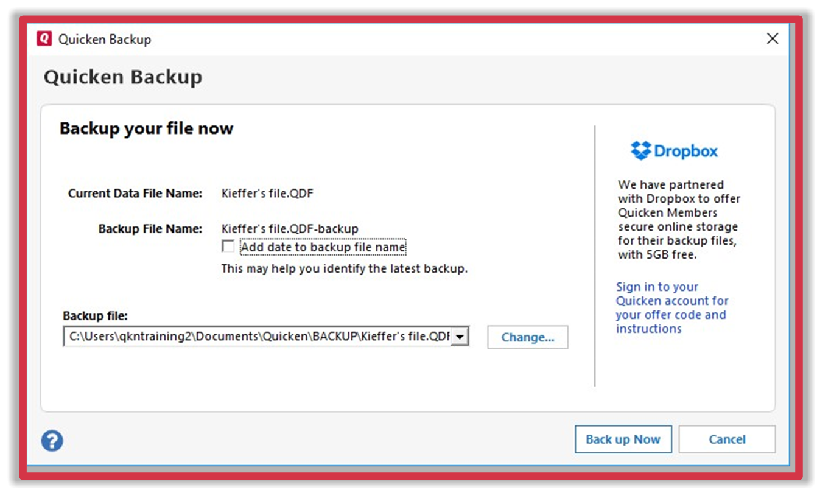Expand the backup file path dropdown arrow
The height and width of the screenshot is (504, 831).
point(460,336)
